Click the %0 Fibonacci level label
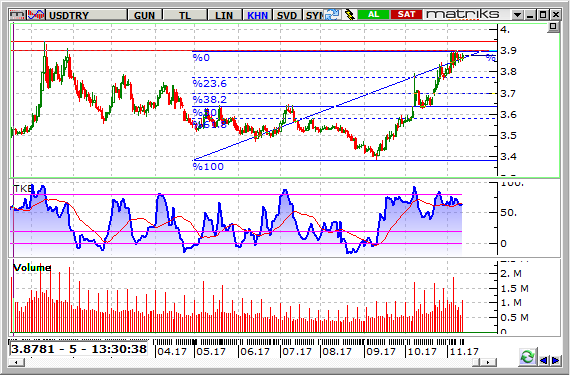This screenshot has height=375, width=570. tap(201, 57)
